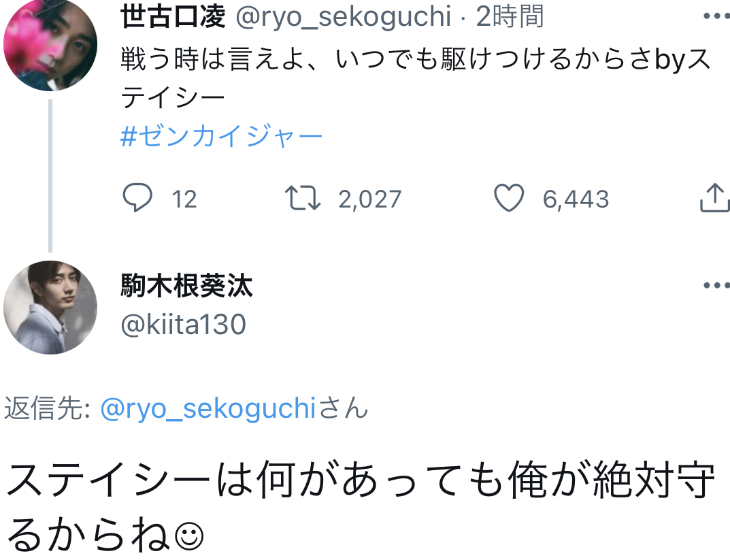Click the 2時間 timestamp
This screenshot has width=730, height=560.
coord(510,17)
